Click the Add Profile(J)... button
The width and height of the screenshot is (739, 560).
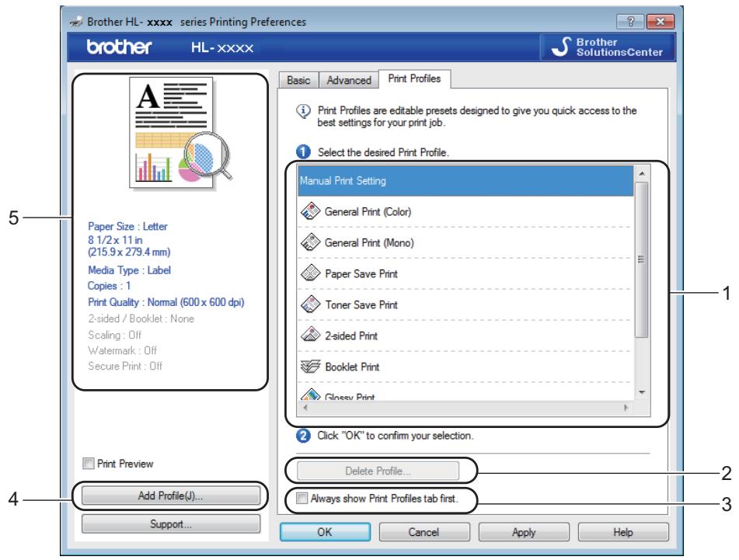[x=171, y=496]
